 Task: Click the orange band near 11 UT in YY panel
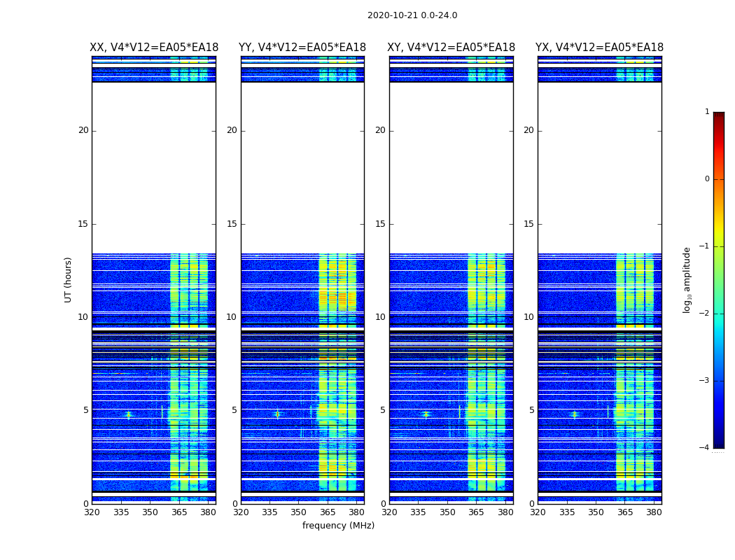tap(337, 298)
